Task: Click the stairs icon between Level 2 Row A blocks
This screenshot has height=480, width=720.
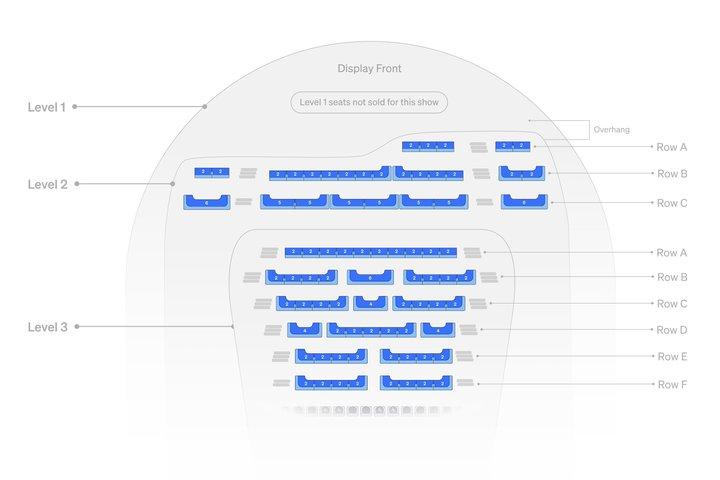Action: 478,147
